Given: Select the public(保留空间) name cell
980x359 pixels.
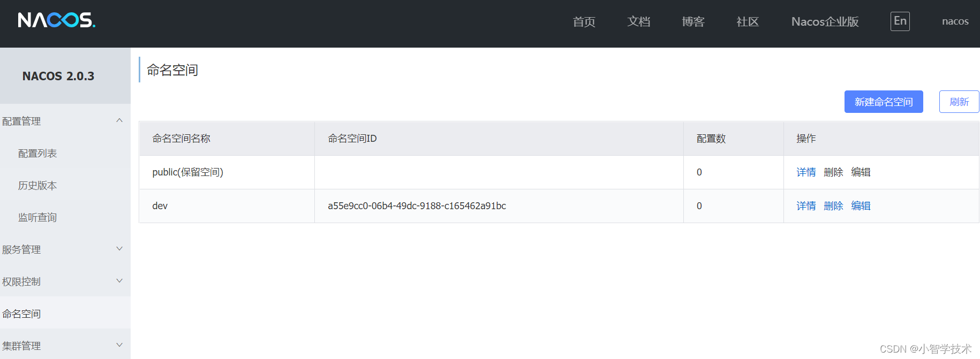Looking at the screenshot, I should click(227, 172).
